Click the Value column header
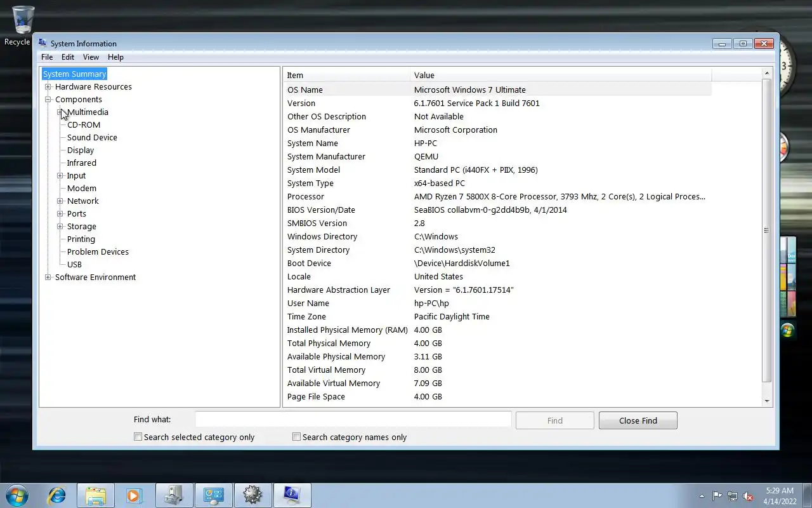The width and height of the screenshot is (812, 508). coord(561,75)
